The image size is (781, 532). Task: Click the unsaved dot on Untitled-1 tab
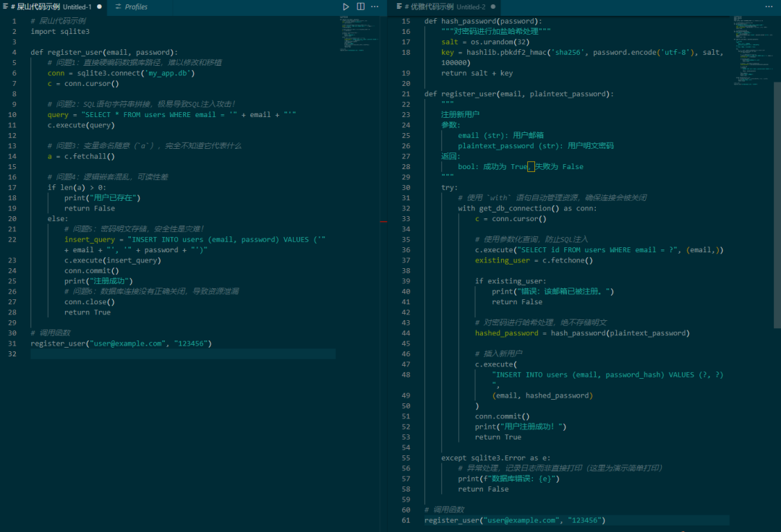[99, 7]
